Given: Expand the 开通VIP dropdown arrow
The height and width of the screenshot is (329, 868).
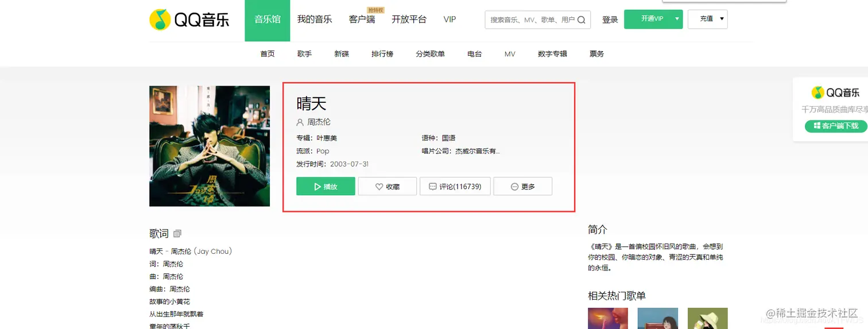Looking at the screenshot, I should pyautogui.click(x=677, y=19).
